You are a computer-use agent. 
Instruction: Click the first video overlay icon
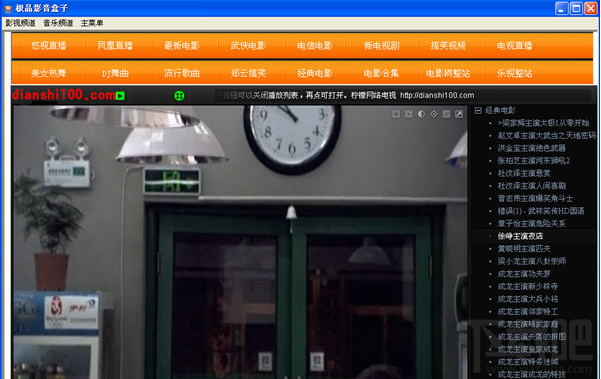click(396, 114)
